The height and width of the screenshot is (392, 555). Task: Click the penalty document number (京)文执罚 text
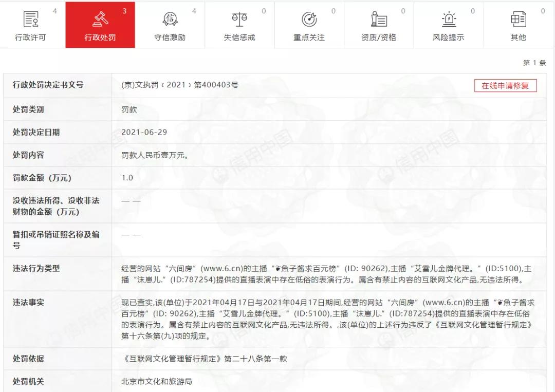click(x=180, y=85)
